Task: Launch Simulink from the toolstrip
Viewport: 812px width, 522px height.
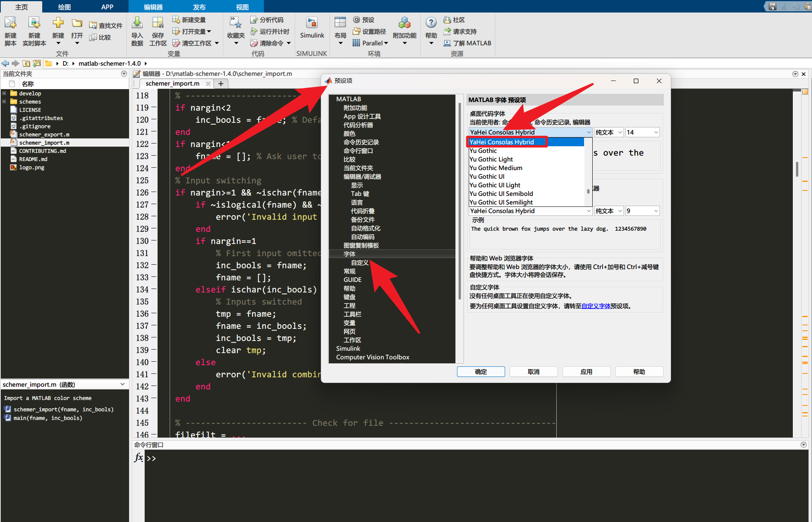Action: tap(312, 27)
